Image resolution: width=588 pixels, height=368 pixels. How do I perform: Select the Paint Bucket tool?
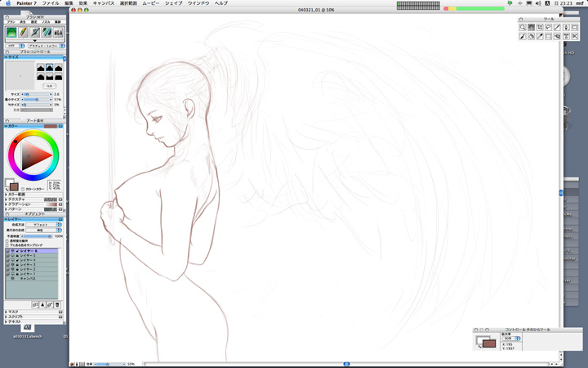(532, 37)
